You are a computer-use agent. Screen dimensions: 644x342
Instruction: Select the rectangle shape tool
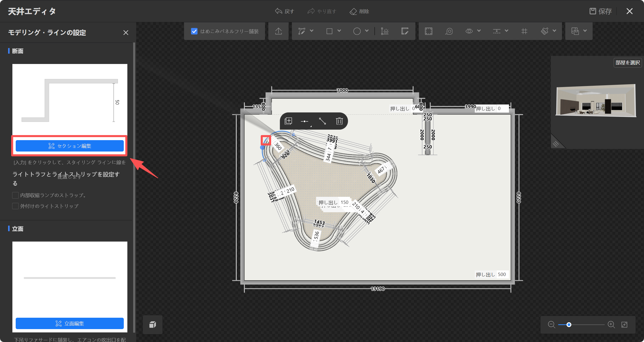coord(329,31)
